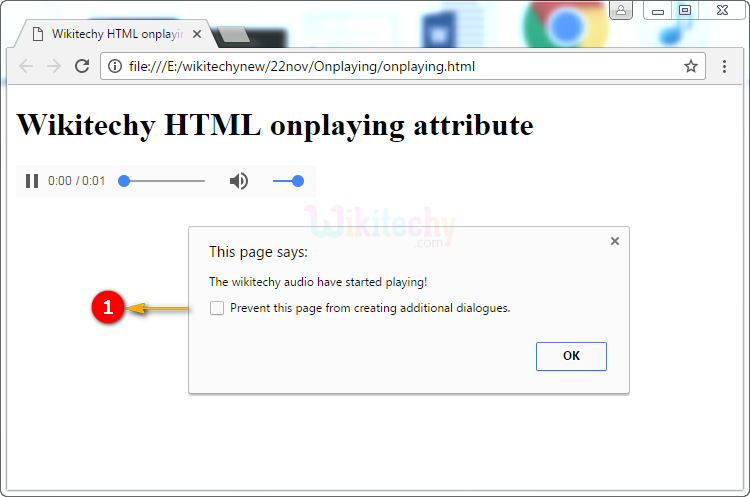Mute the audio using speaker icon
Viewport: 750px width, 497px height.
[238, 181]
